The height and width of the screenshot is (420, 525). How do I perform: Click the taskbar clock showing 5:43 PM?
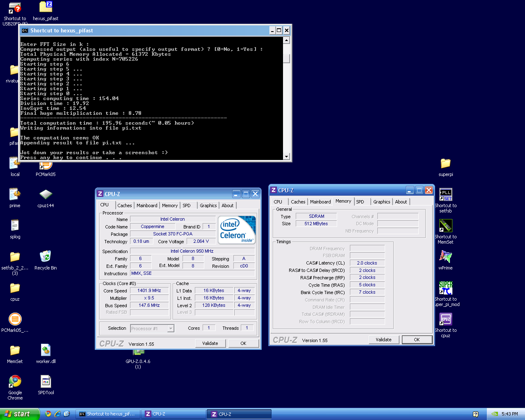[509, 414]
